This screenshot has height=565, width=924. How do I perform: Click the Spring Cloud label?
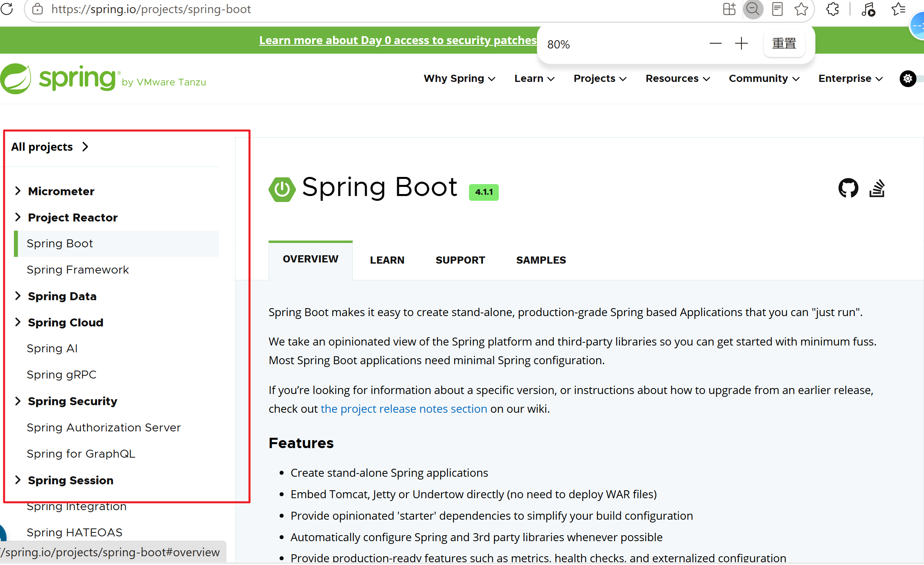66,322
